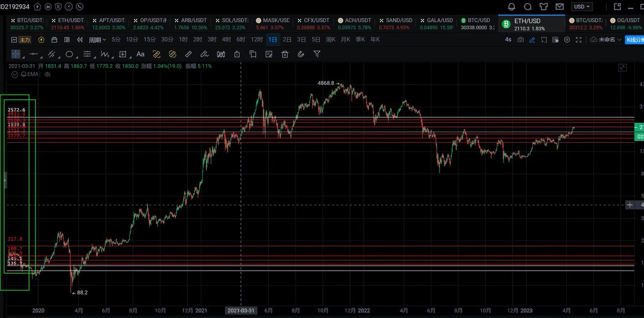644x318 pixels.
Task: Expand the 周期 period dropdown
Action: point(97,40)
